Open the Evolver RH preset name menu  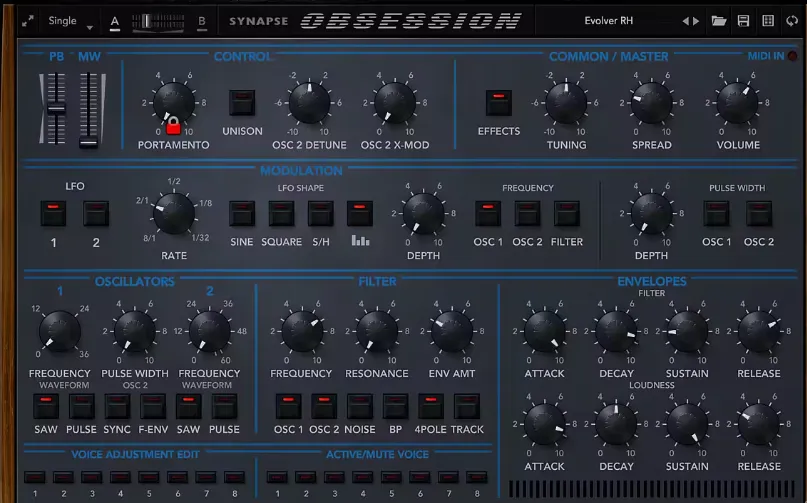coord(609,21)
